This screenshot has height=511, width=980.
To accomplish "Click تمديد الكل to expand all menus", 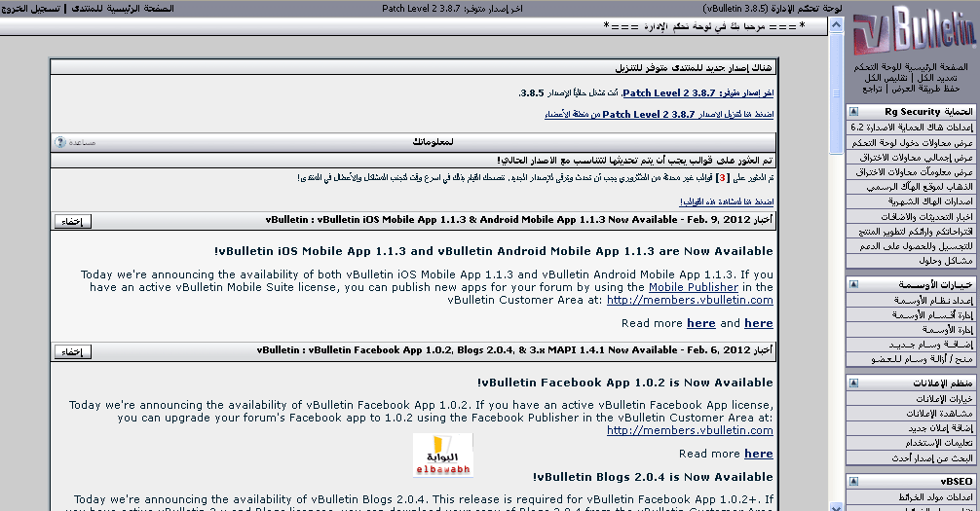I will [x=937, y=78].
